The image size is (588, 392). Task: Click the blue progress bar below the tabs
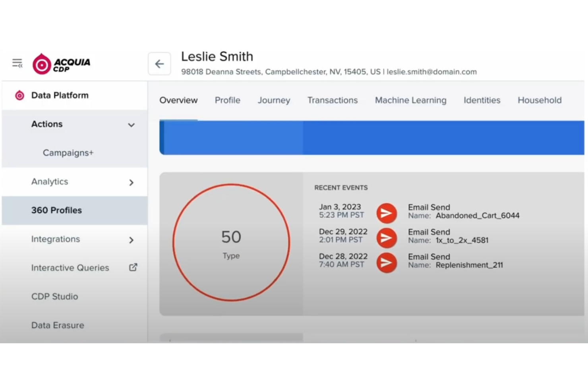[358, 138]
